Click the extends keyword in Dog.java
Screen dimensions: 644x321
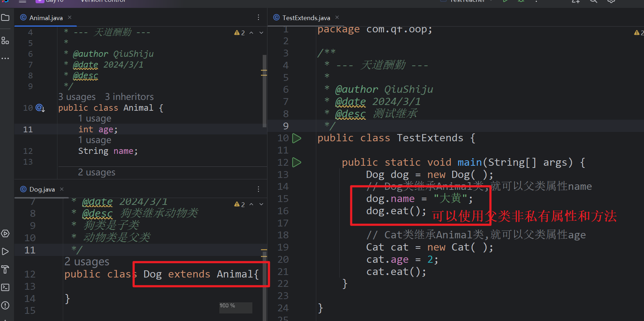coord(189,274)
